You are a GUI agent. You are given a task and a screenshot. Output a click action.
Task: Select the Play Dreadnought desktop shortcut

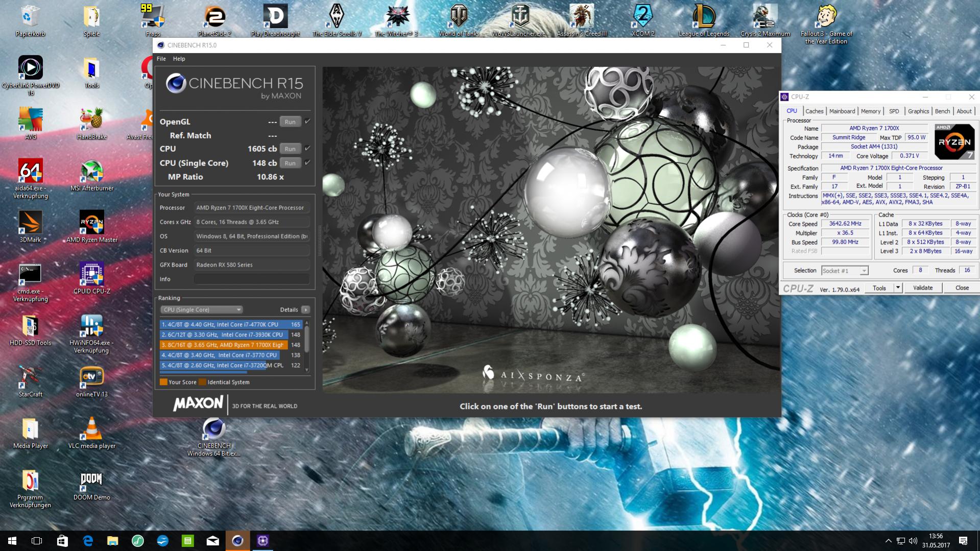pos(275,20)
